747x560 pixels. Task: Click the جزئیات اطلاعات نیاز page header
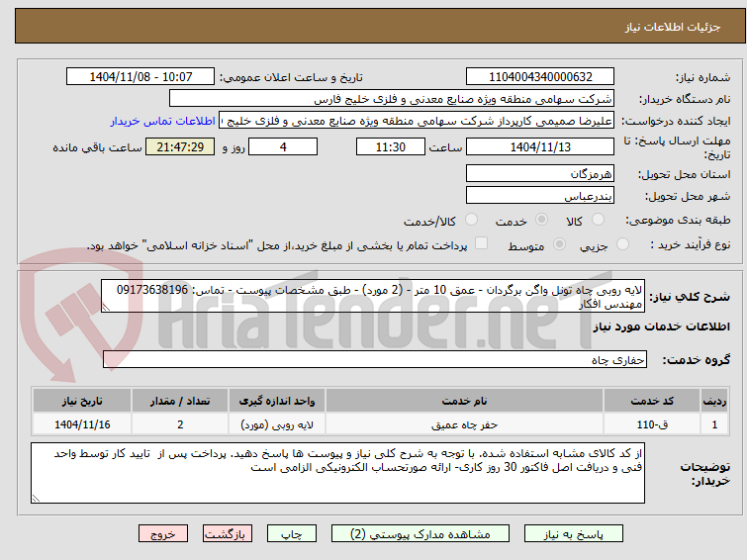tap(672, 27)
